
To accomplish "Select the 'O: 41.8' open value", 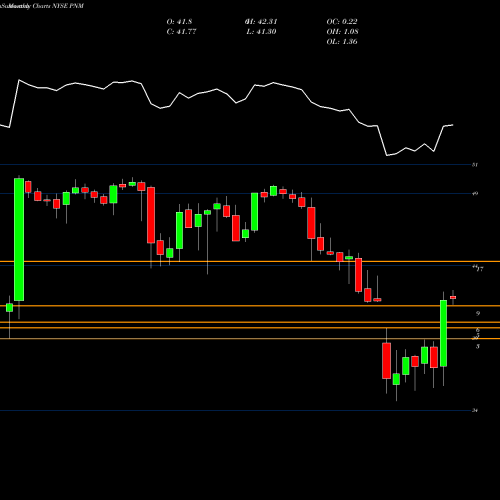I will 179,22.
